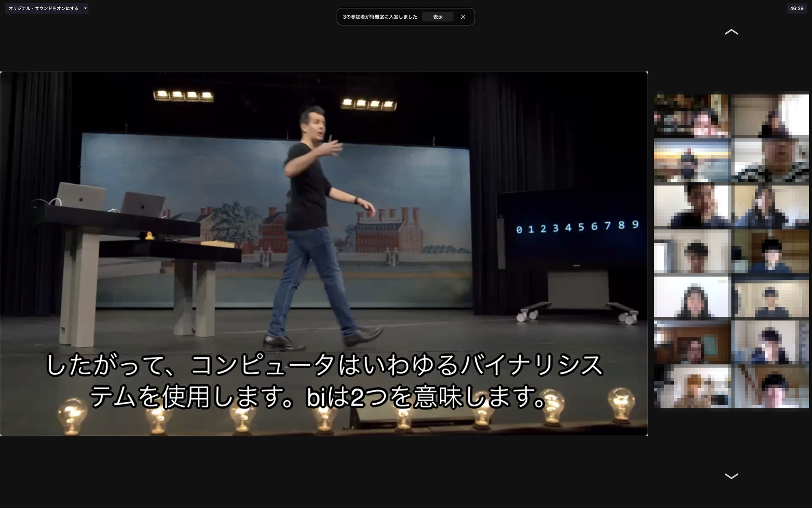Dismiss the waiting room notification with X
Viewport: 812px width, 508px height.
click(463, 17)
